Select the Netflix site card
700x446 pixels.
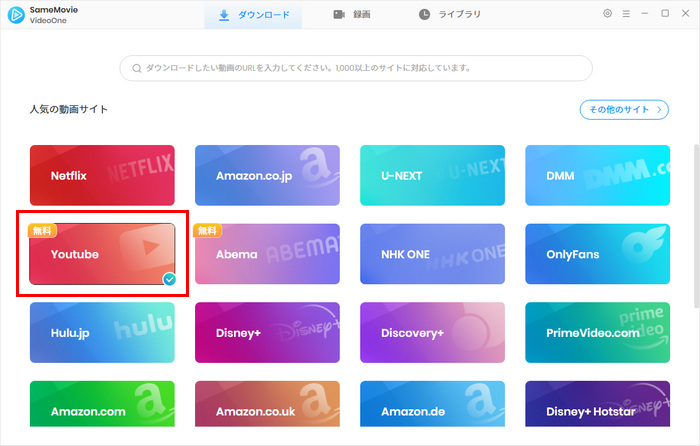pos(102,175)
